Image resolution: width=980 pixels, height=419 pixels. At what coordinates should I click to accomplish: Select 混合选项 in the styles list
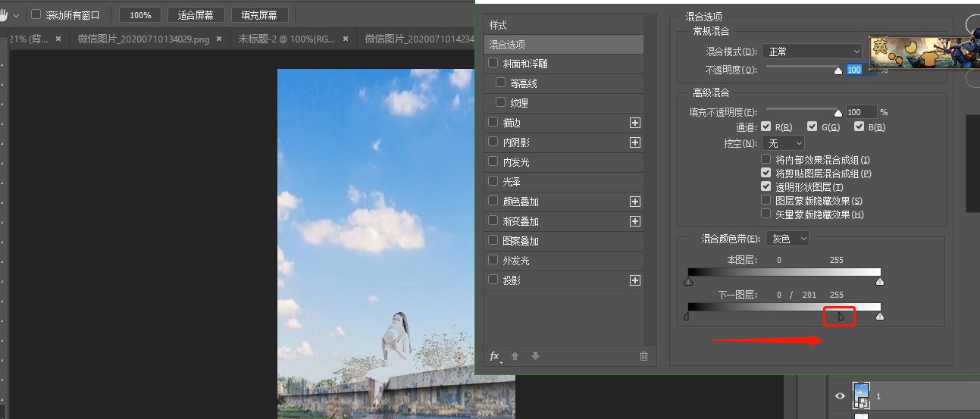coord(563,45)
